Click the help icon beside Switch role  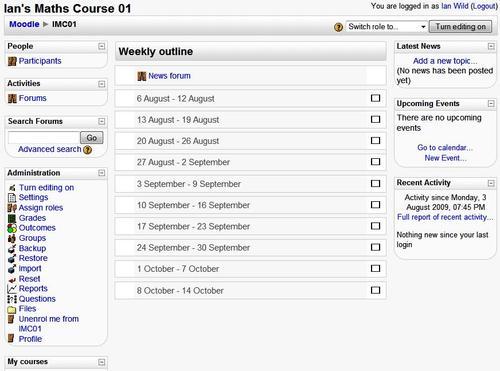tap(338, 27)
